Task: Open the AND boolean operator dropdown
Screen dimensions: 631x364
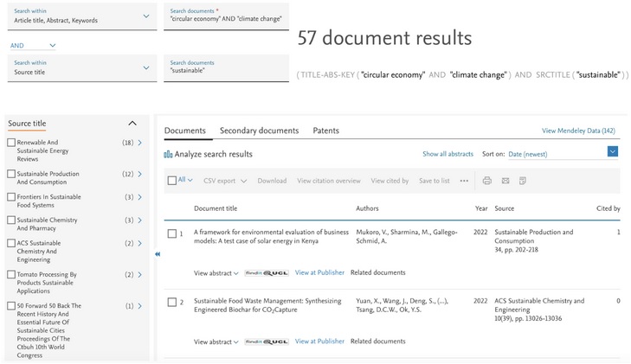Action: click(33, 45)
